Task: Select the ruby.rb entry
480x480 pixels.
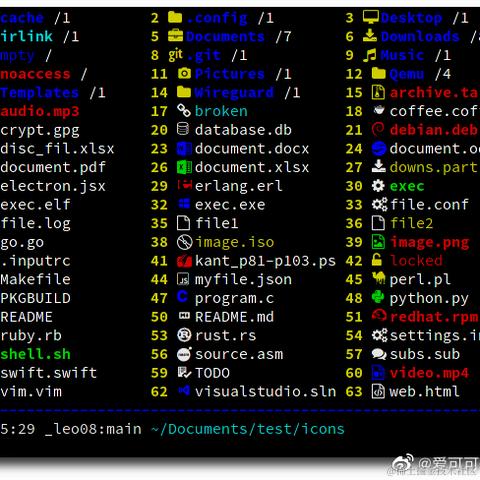Action: 31,336
